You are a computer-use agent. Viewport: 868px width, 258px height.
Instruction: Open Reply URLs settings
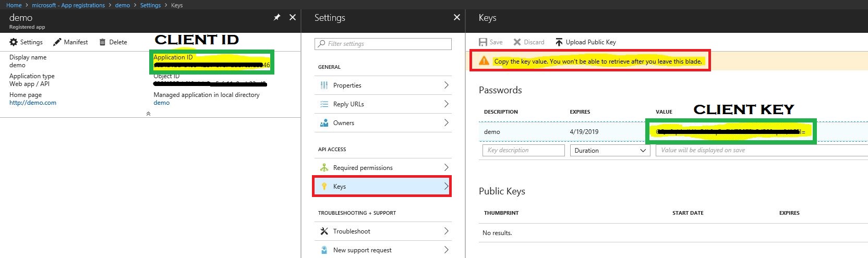[x=348, y=104]
